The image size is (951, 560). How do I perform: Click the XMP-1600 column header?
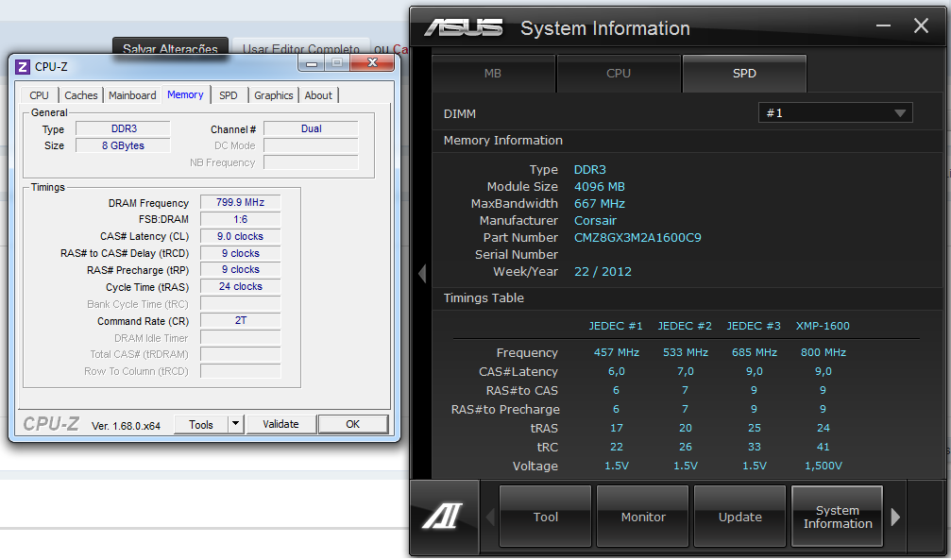[823, 326]
